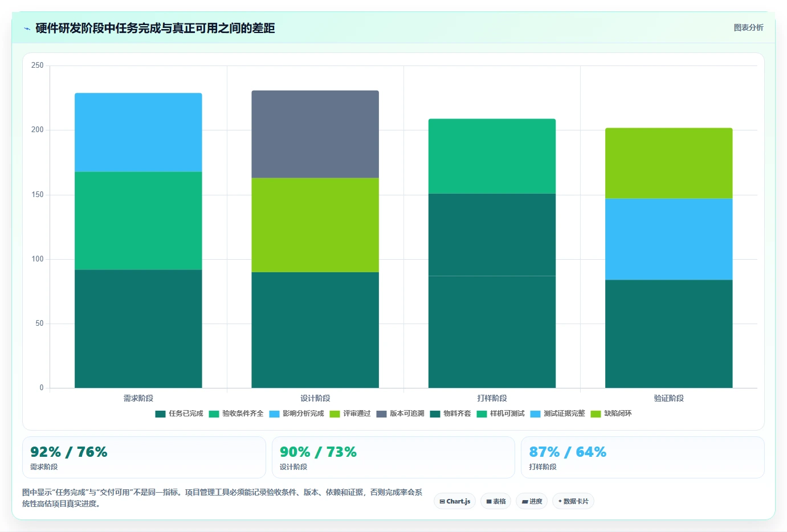Select the 92% / 76% stat card
Image resolution: width=787 pixels, height=532 pixels.
point(144,457)
